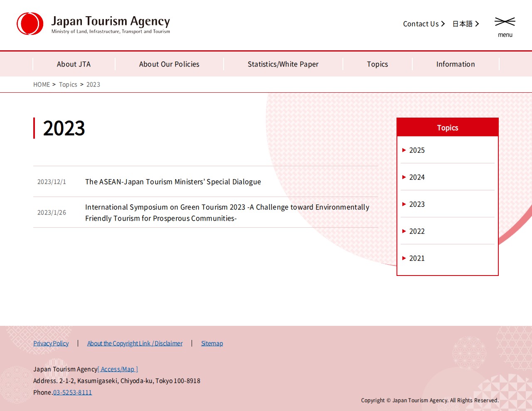Viewport: 532px width, 411px height.
Task: Open the hamburger menu icon
Action: click(505, 22)
